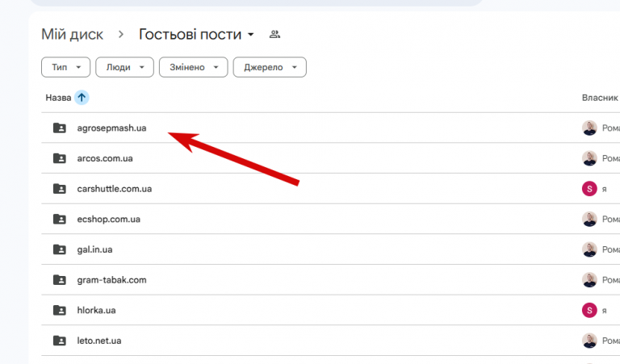Go to Мій диск breadcrumb

pos(73,35)
